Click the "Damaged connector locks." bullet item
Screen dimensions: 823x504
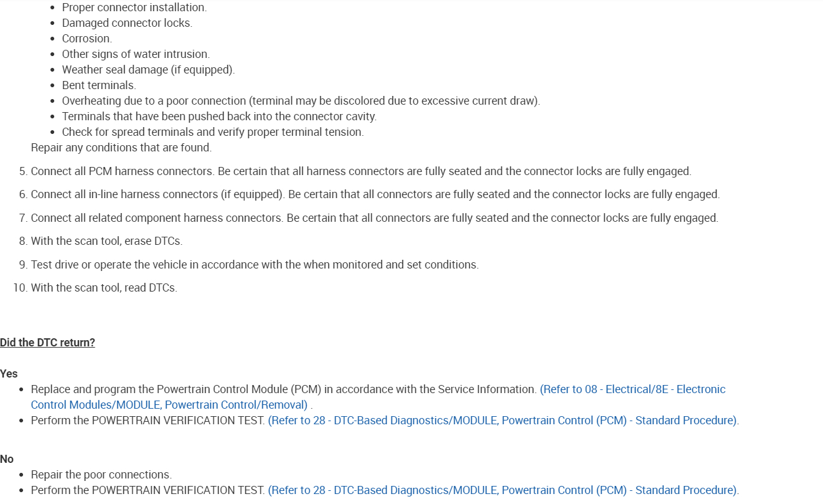pyautogui.click(x=127, y=23)
